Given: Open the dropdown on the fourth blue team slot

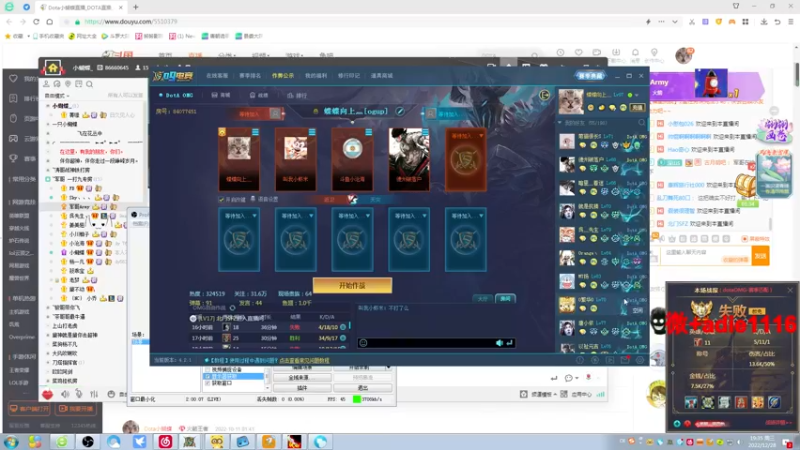Looking at the screenshot, I should (x=424, y=216).
